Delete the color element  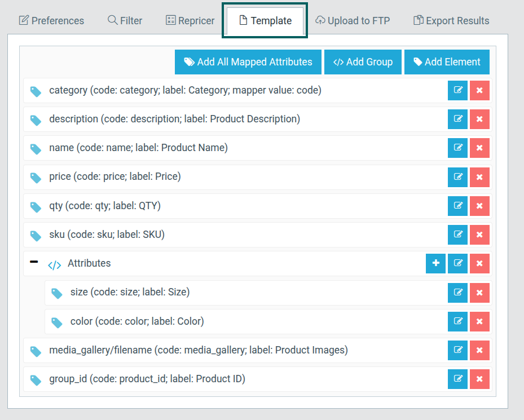pos(479,321)
